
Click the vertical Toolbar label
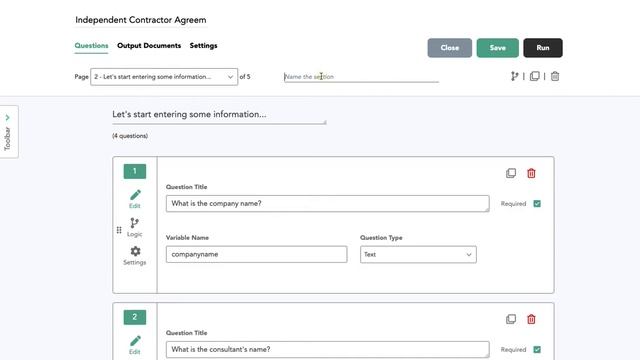[7, 139]
